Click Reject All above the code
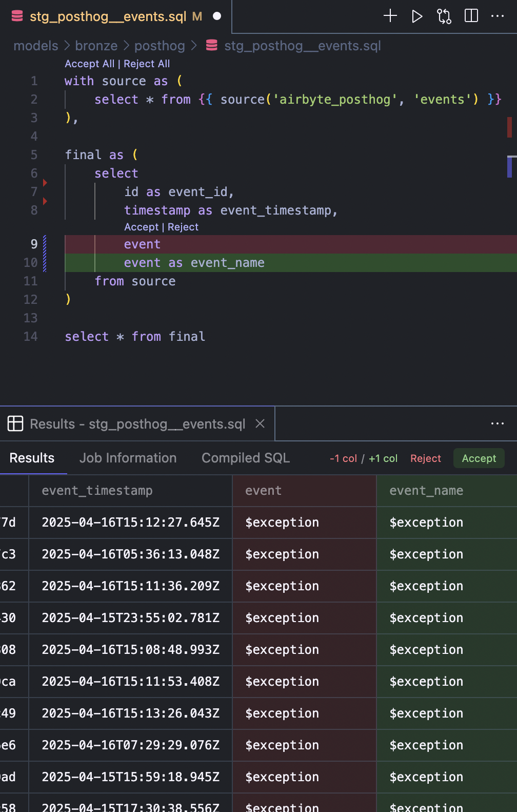Screen dimensions: 517x812 tap(147, 64)
